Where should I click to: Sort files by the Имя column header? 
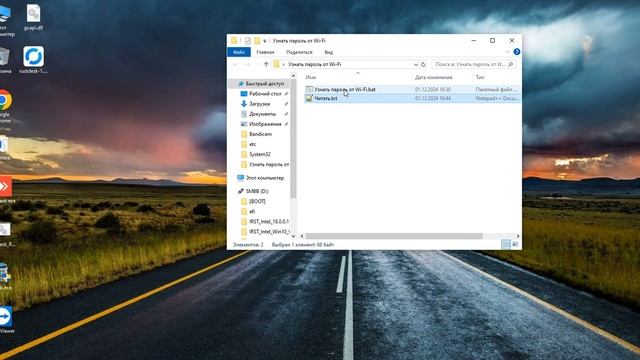point(311,77)
